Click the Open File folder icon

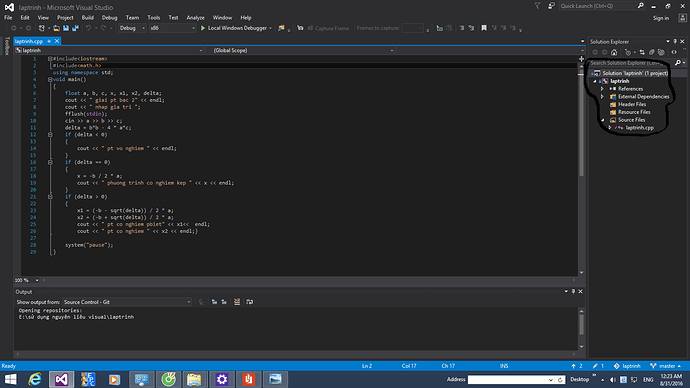point(56,28)
